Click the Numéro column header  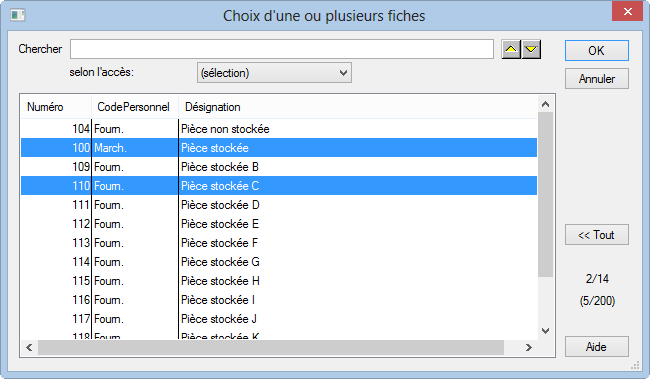[56, 107]
